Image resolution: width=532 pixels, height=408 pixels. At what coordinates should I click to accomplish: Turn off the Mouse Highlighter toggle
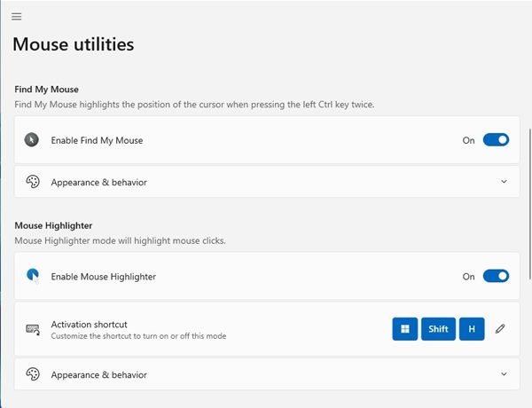(496, 277)
